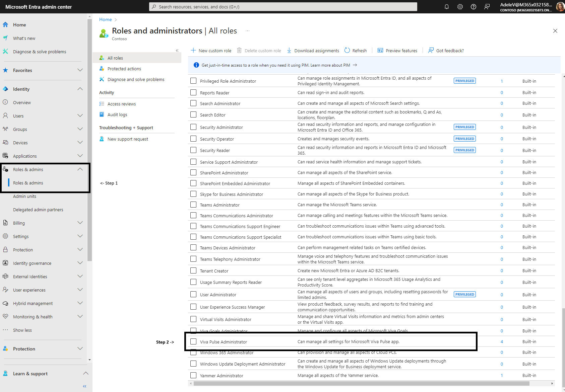The width and height of the screenshot is (565, 392).
Task: Click the horizontal scrollbar below roles table
Action: point(361,383)
